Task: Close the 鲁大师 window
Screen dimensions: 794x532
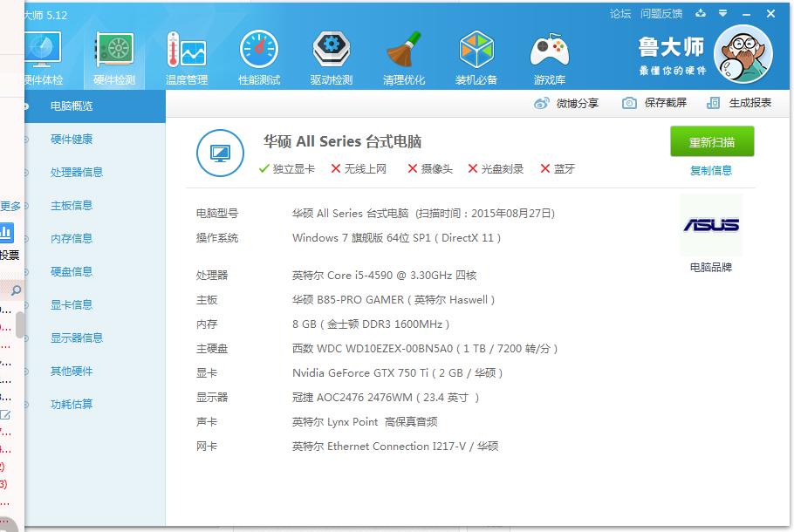Action: point(770,14)
